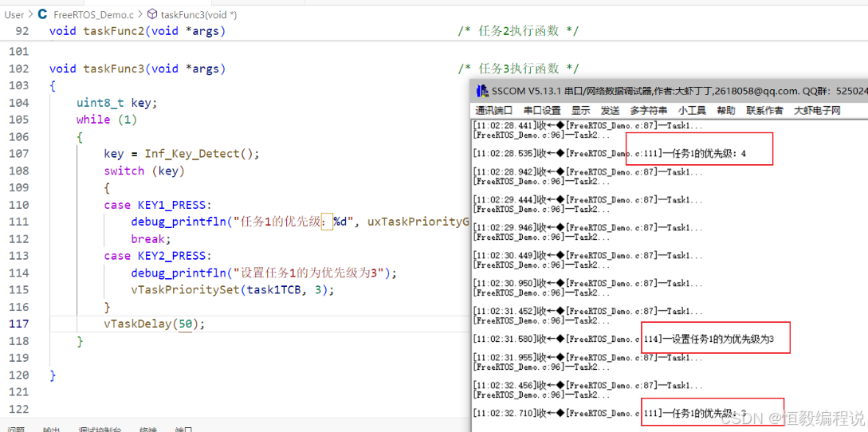The height and width of the screenshot is (432, 868).
Task: Click line number 111 in the gutter
Action: (x=19, y=222)
